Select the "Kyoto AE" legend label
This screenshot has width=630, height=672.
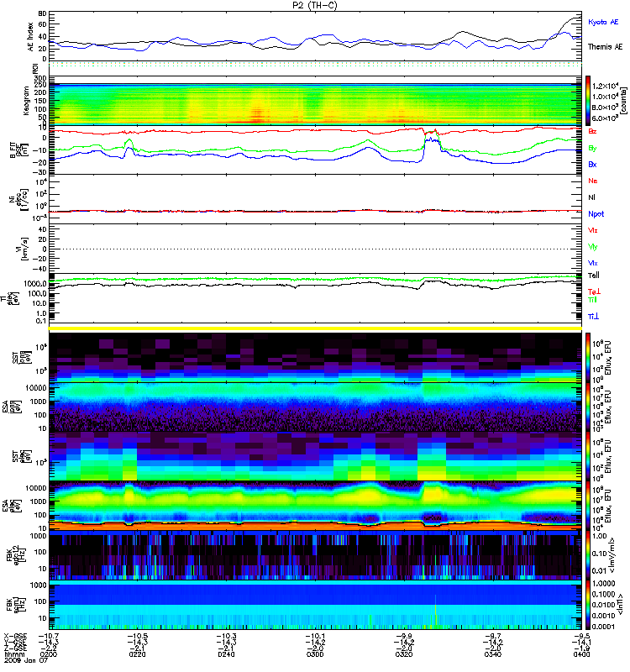pos(603,22)
